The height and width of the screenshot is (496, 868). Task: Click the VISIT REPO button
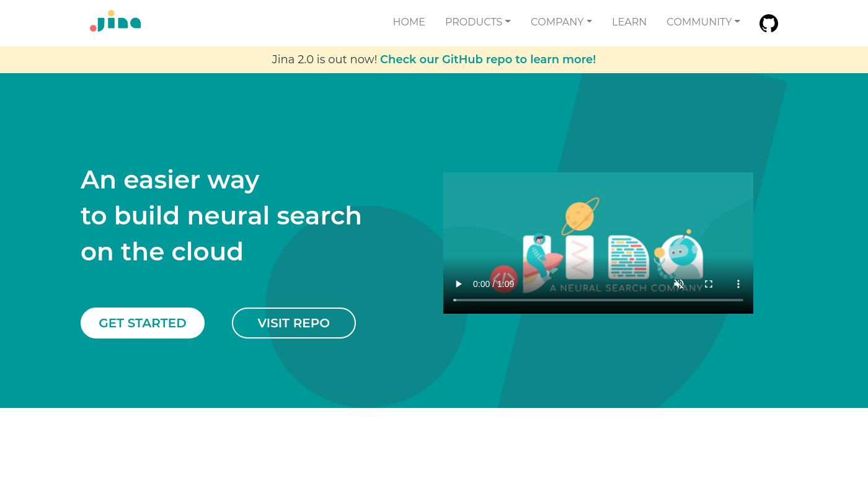(294, 323)
